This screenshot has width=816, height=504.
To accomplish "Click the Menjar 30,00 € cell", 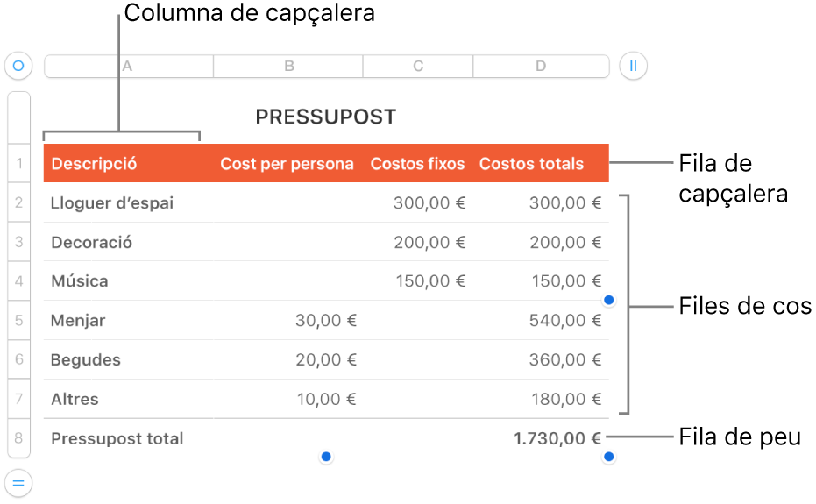I will [x=325, y=321].
